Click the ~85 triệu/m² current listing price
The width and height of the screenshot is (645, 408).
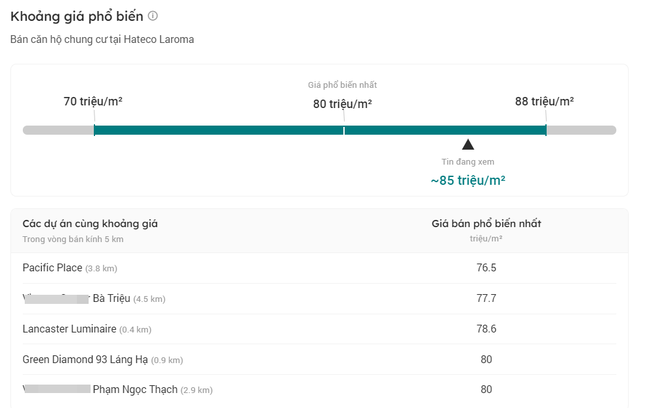point(468,181)
